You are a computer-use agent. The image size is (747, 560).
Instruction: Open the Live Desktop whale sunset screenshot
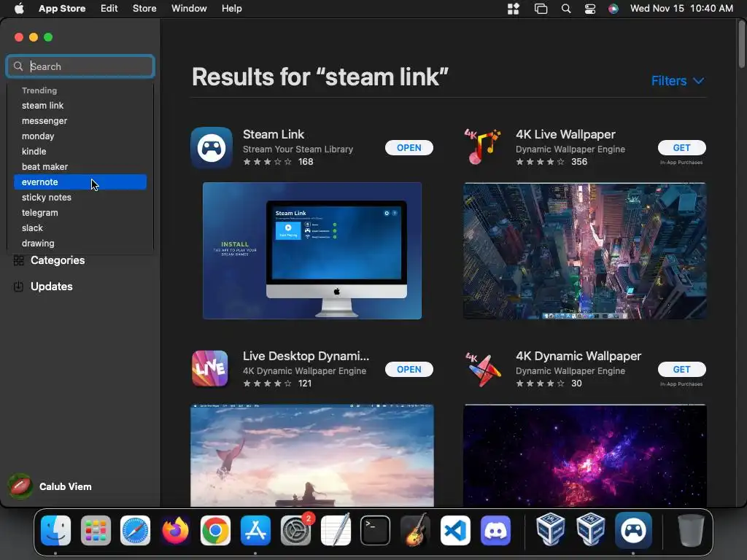(x=312, y=455)
